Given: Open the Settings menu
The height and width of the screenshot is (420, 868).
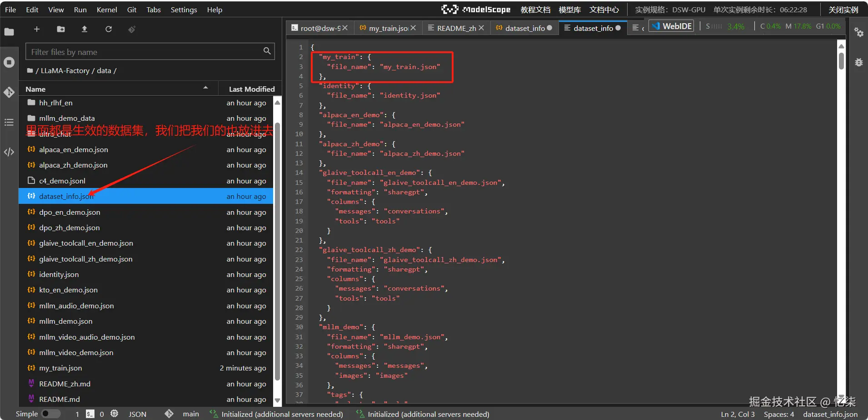Looking at the screenshot, I should click(x=184, y=10).
